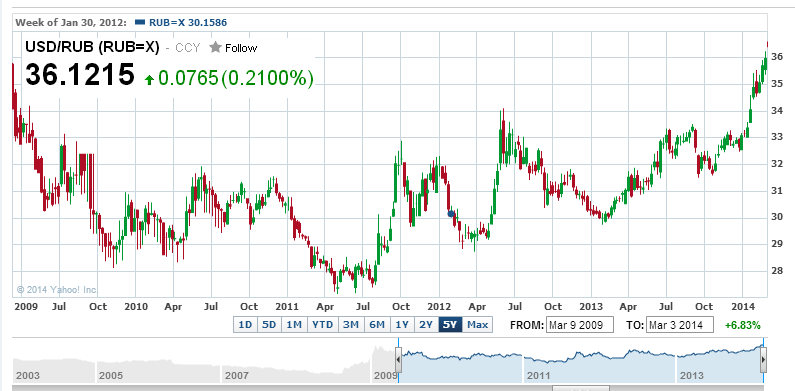Select the 5D range button
Viewport: 795px width, 391px height.
tap(269, 325)
